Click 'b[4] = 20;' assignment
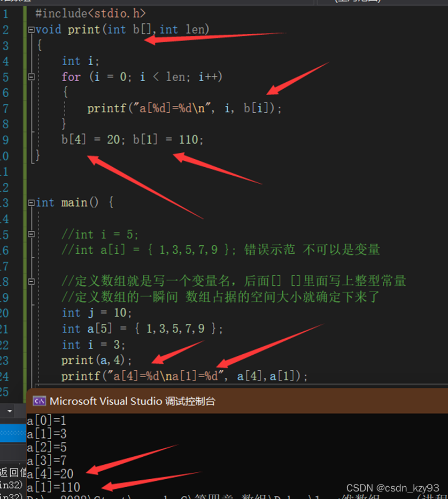Screen dimensions: 448x499 pos(94,139)
